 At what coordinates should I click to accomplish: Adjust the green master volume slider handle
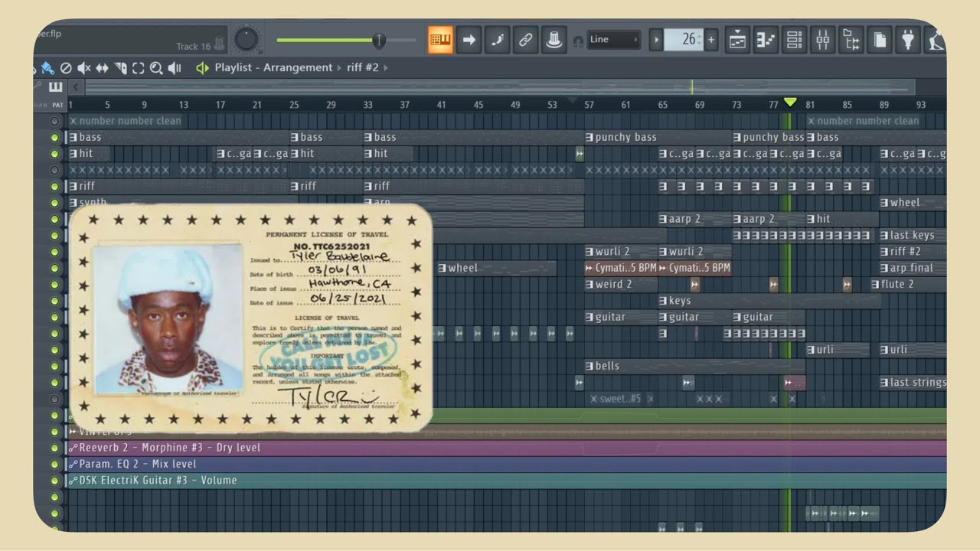tap(378, 40)
